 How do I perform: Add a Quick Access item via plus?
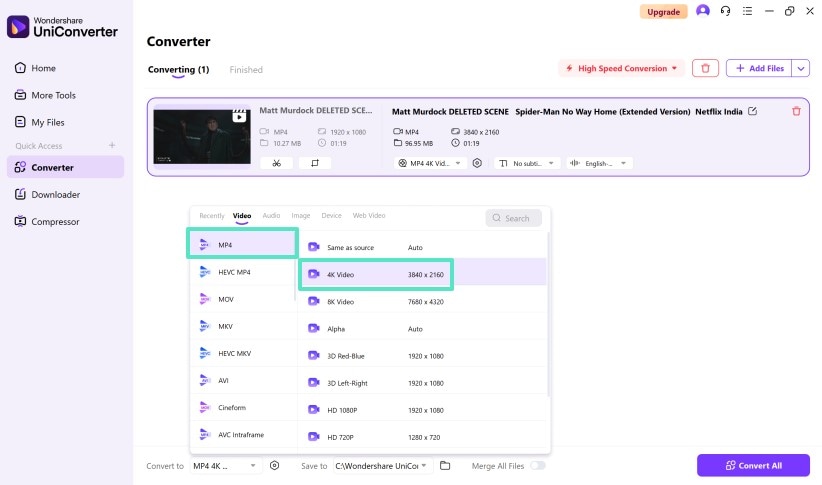tap(112, 145)
